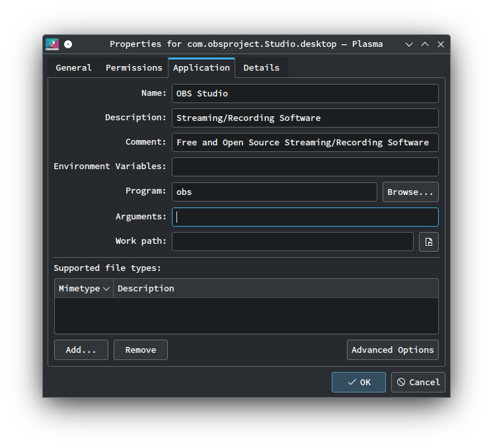
Task: Click the window app icon in title bar
Action: coord(52,44)
